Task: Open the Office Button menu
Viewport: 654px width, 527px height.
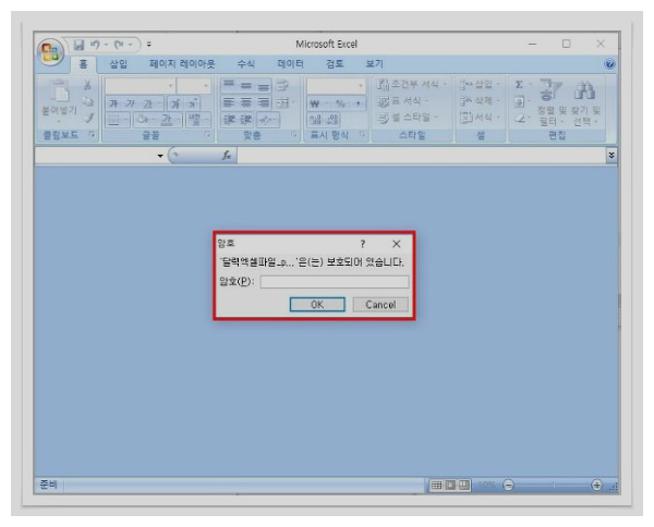Action: [x=50, y=53]
